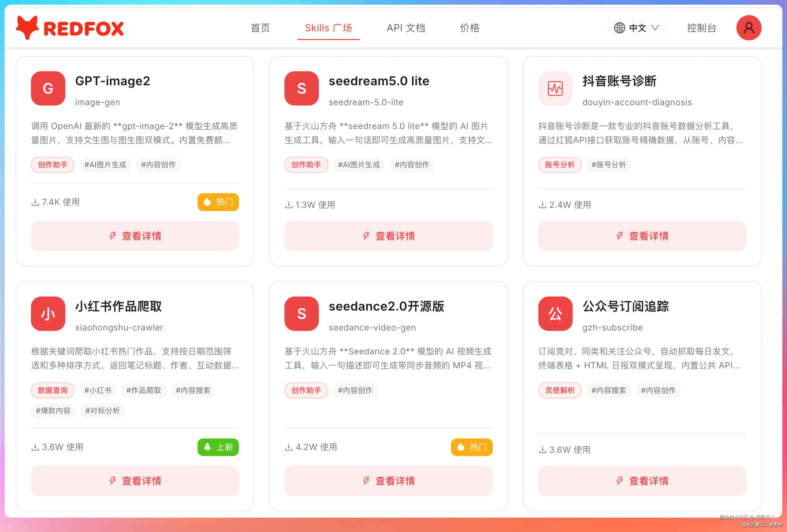Click the 热门 flame badge on GPT-image2
The image size is (787, 532).
(x=218, y=202)
